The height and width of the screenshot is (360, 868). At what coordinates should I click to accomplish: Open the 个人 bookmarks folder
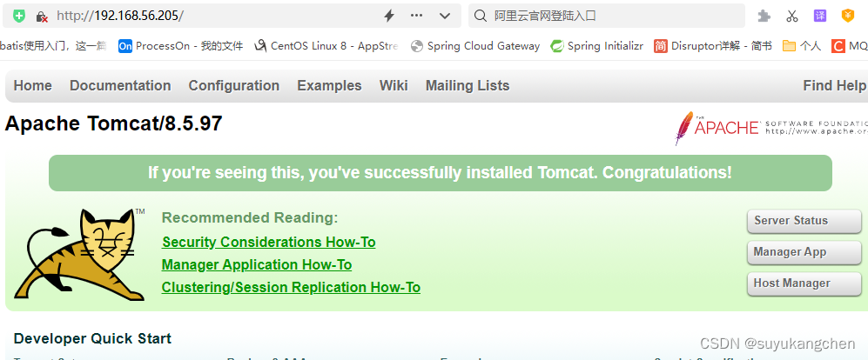[802, 46]
